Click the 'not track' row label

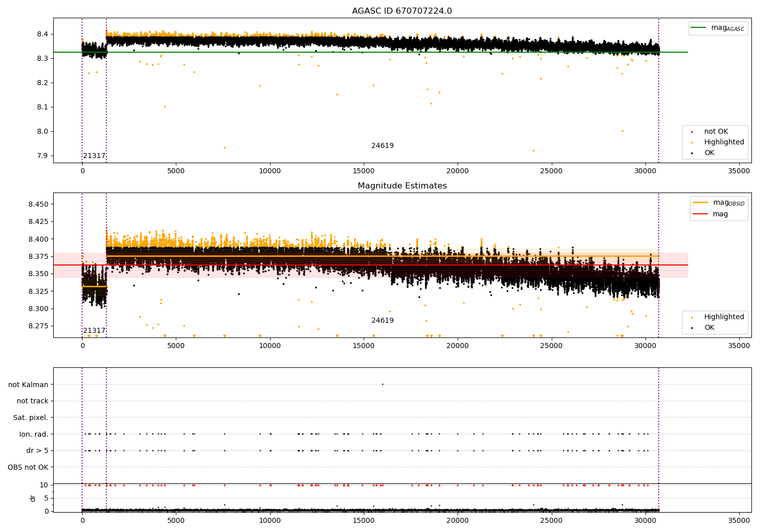32,401
